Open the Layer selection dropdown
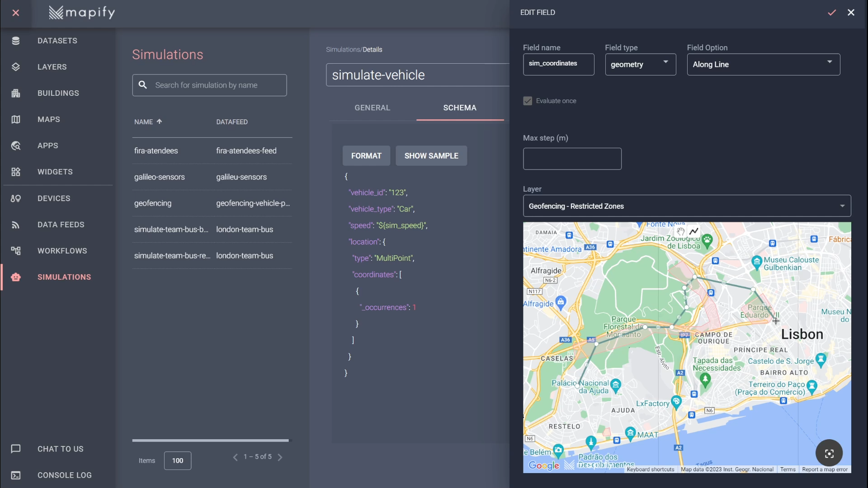This screenshot has width=868, height=488. (x=687, y=206)
